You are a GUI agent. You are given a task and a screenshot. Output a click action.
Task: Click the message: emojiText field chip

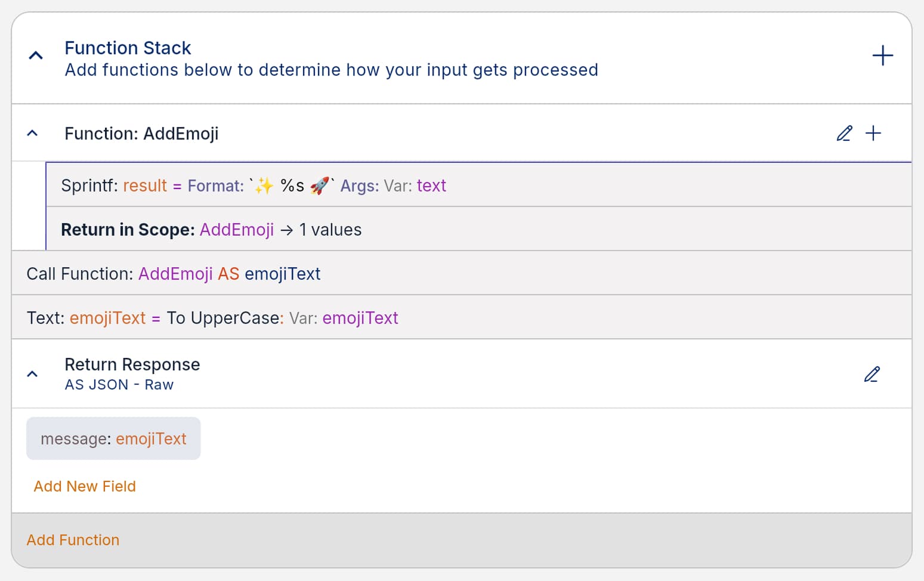pyautogui.click(x=113, y=438)
